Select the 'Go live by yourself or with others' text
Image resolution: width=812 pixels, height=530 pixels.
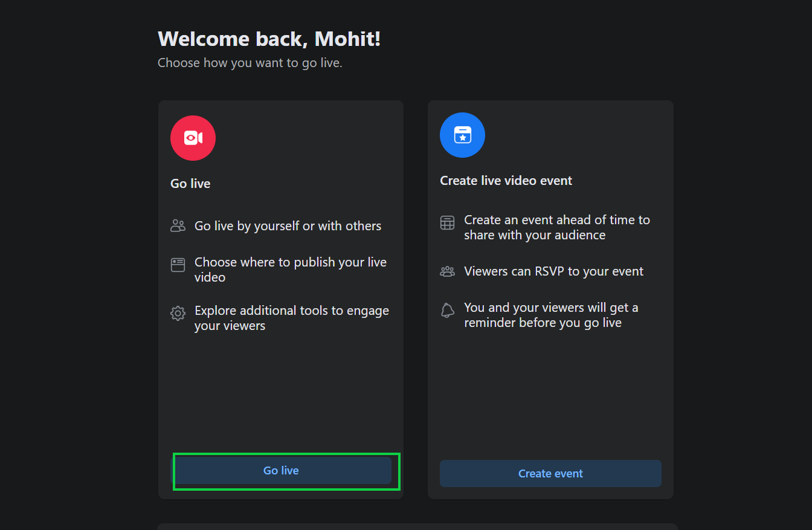288,226
